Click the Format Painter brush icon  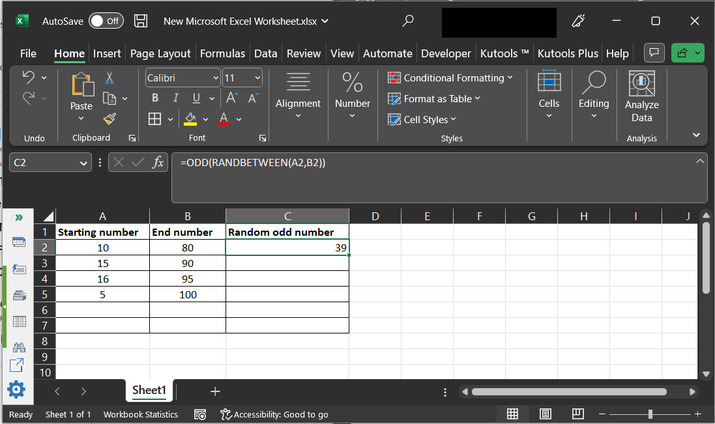coord(108,118)
